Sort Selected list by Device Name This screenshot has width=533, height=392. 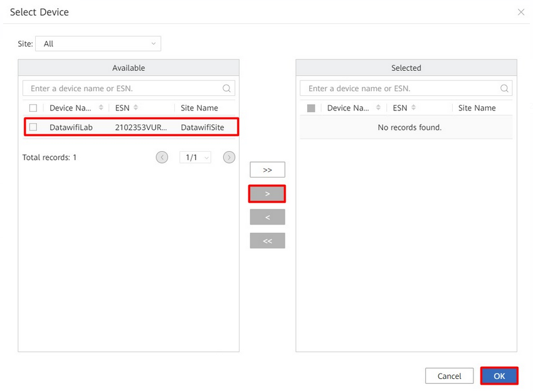click(x=378, y=108)
